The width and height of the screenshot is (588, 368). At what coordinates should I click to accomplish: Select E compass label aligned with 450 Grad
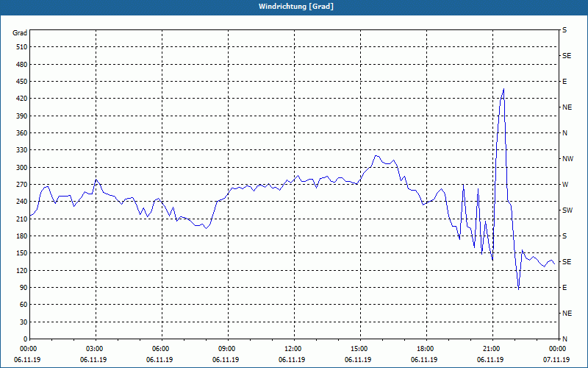(x=564, y=82)
